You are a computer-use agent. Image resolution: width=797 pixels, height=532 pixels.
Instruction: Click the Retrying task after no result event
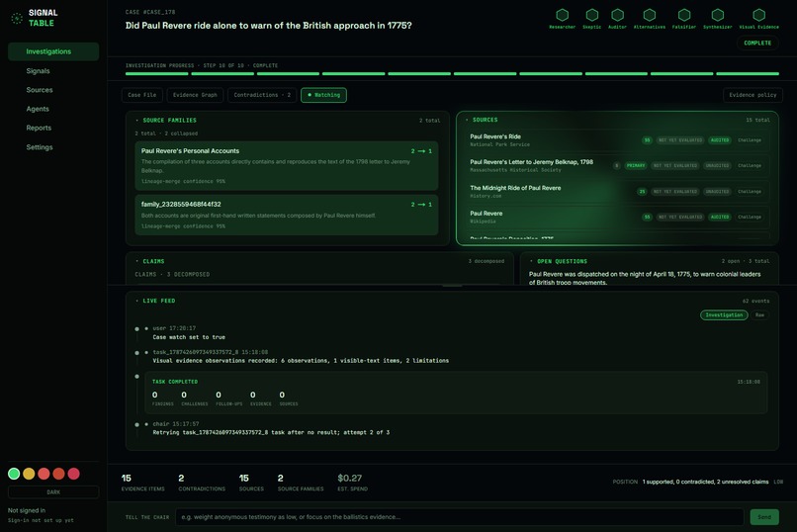(x=271, y=433)
